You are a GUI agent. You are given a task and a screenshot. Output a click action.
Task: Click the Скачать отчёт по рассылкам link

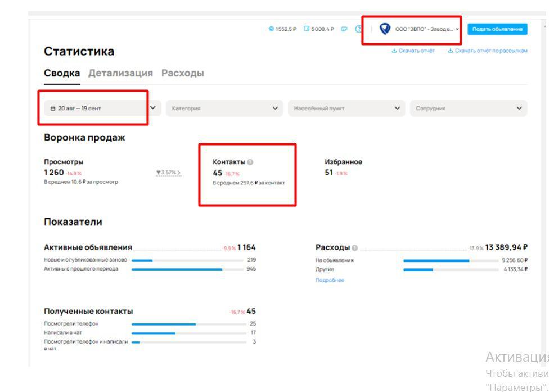click(x=491, y=51)
